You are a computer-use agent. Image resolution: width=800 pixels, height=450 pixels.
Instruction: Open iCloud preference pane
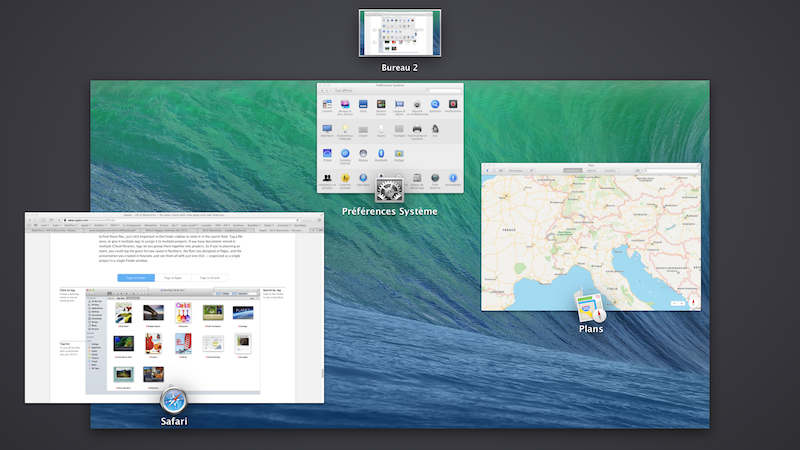(327, 155)
